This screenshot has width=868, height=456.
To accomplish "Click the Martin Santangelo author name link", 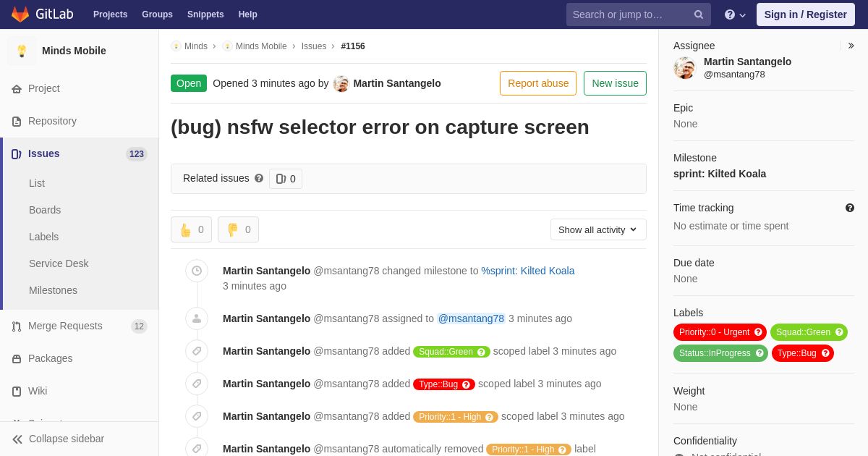I will (397, 83).
